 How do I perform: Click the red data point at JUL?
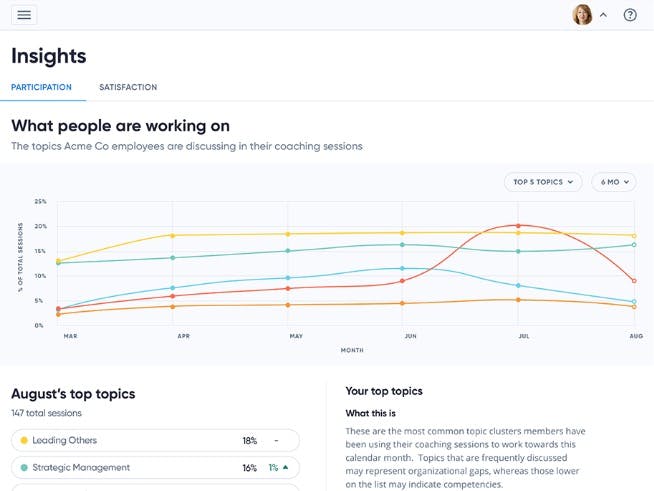[518, 226]
